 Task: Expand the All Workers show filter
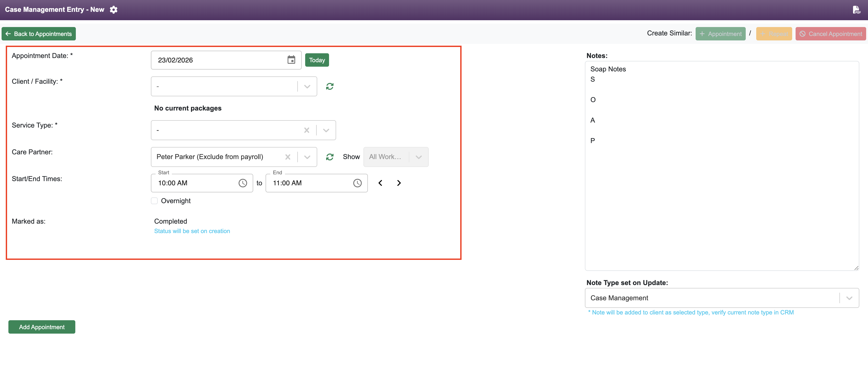[419, 157]
